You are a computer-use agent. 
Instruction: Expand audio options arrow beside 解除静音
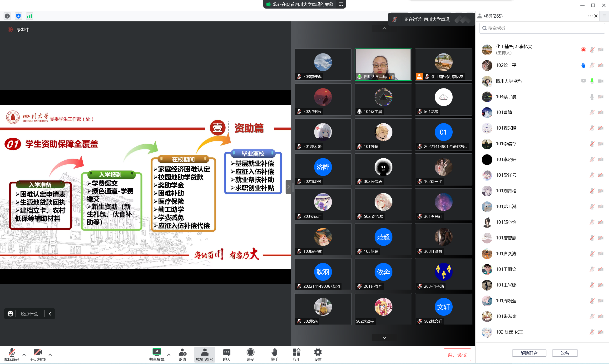24,354
